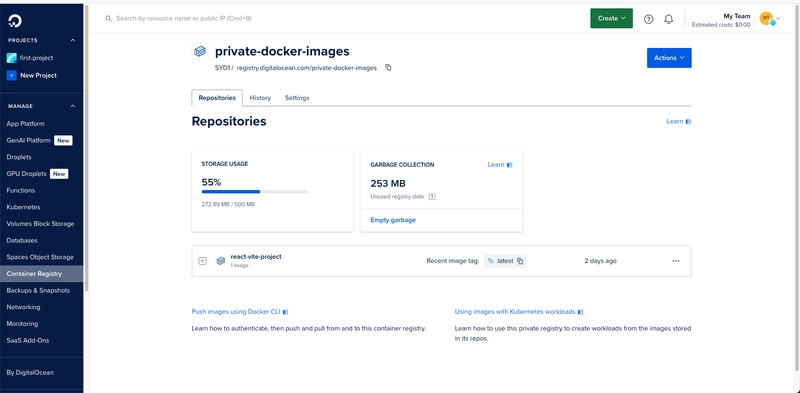Copy the latest image tag
This screenshot has height=393, width=800.
click(x=520, y=261)
